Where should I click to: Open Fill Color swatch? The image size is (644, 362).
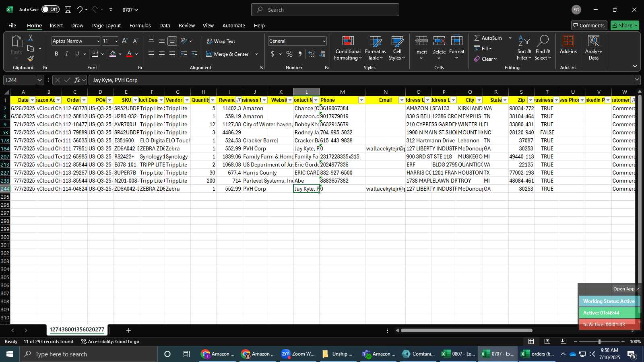[113, 54]
